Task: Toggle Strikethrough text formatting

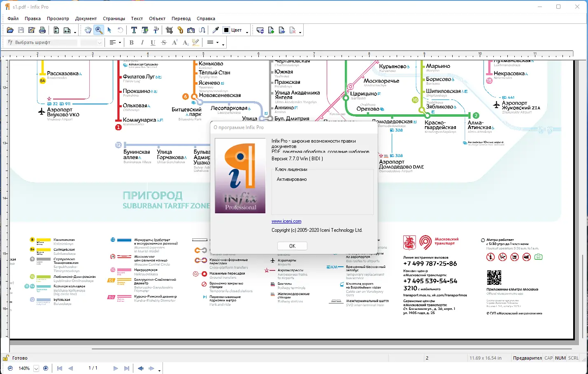Action: click(x=164, y=42)
